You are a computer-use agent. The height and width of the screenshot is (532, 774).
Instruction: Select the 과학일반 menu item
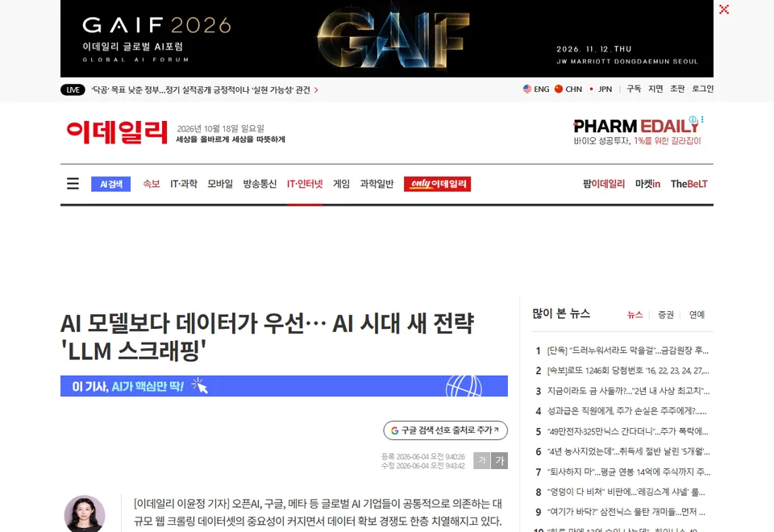tap(377, 184)
